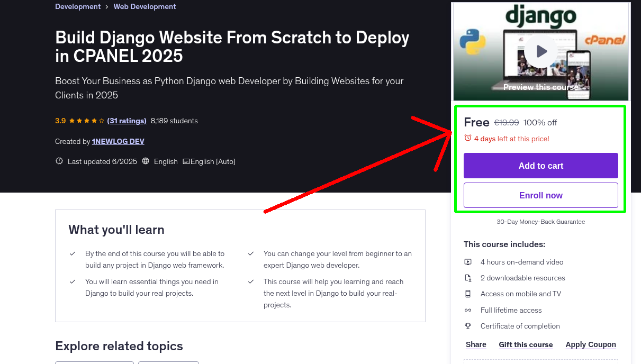Click the 'Free' price label
Image resolution: width=641 pixels, height=364 pixels.
[x=476, y=122]
